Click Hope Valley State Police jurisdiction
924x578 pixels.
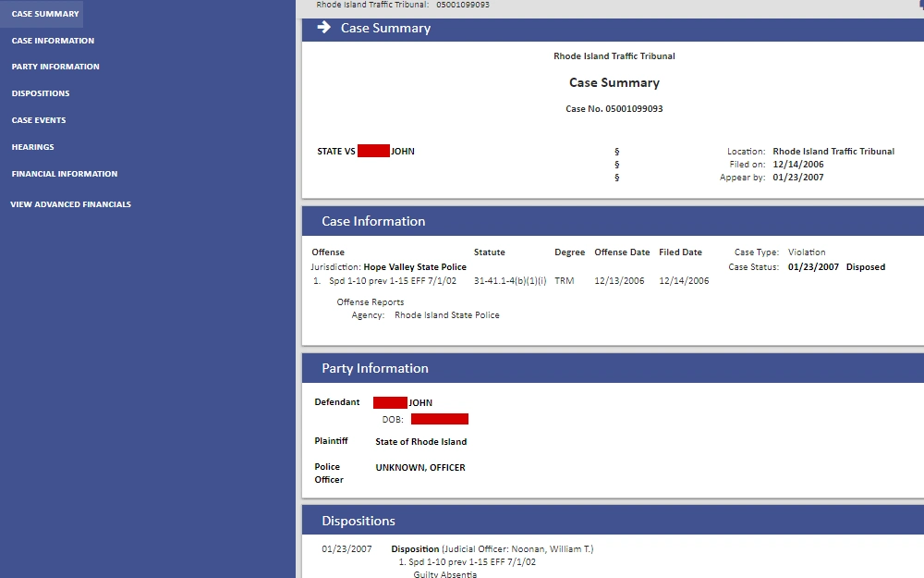tap(415, 266)
